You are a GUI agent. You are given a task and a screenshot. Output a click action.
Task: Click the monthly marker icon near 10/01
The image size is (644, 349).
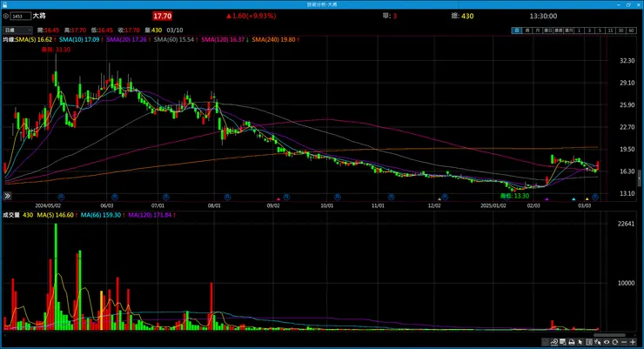tap(337, 197)
